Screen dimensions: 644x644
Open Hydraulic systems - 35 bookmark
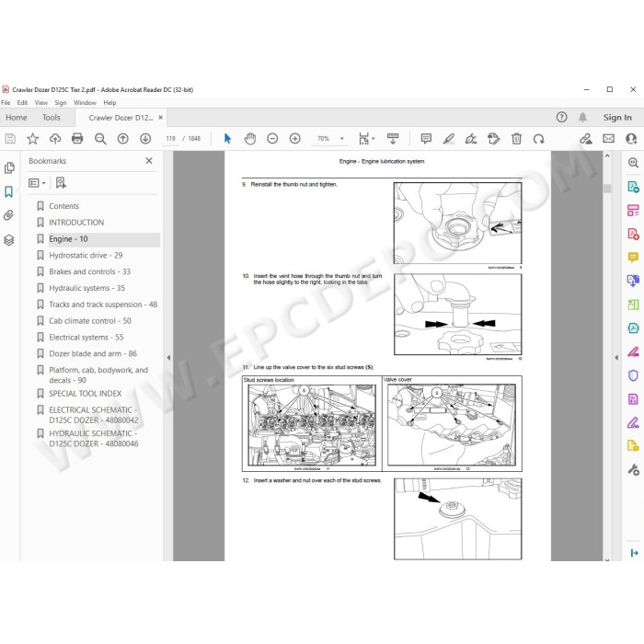(x=86, y=288)
